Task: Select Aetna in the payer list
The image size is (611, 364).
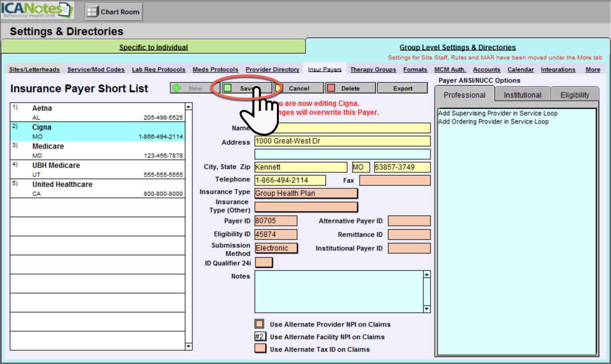Action: click(97, 112)
